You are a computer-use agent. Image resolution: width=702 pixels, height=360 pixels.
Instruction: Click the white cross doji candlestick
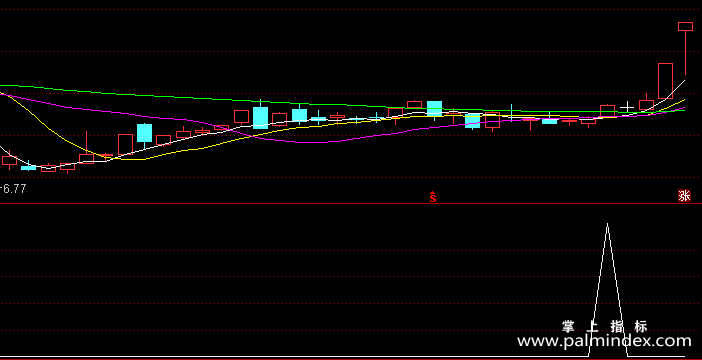[x=627, y=107]
